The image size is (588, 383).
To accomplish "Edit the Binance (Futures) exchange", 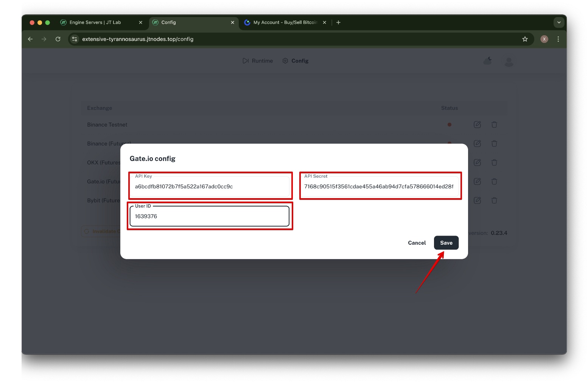I will point(477,144).
